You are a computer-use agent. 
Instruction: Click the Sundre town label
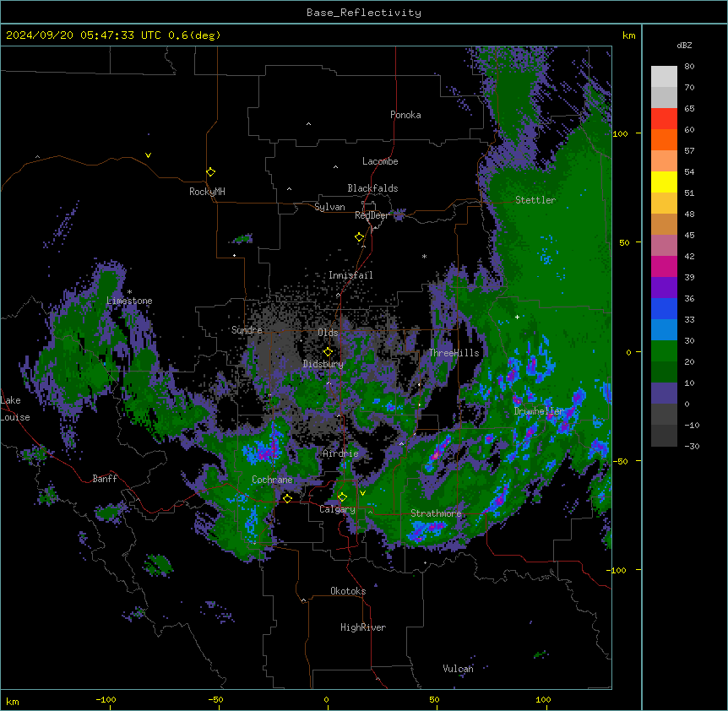(x=247, y=330)
